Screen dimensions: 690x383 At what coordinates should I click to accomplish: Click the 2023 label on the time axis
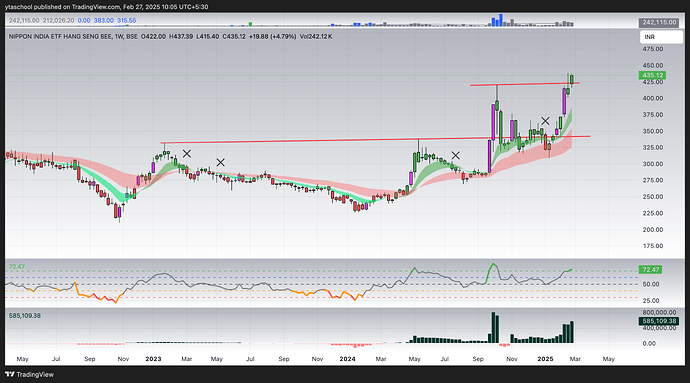(153, 359)
